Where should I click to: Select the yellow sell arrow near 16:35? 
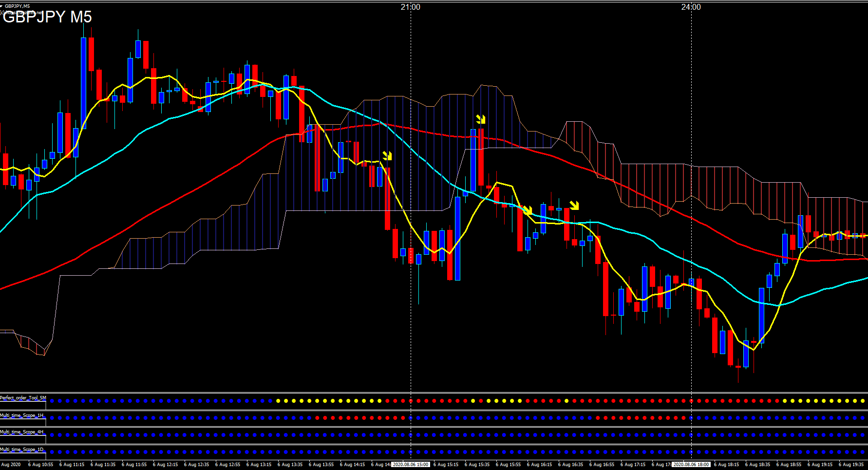(x=574, y=206)
